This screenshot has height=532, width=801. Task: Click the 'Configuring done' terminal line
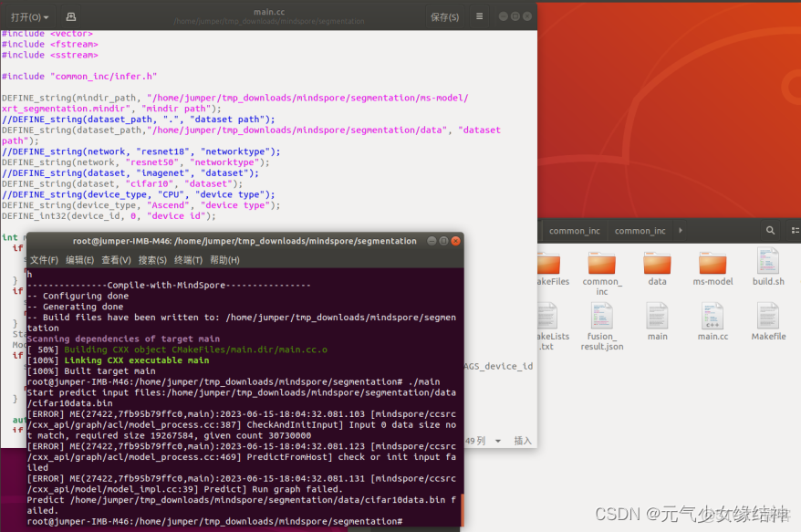coord(78,296)
